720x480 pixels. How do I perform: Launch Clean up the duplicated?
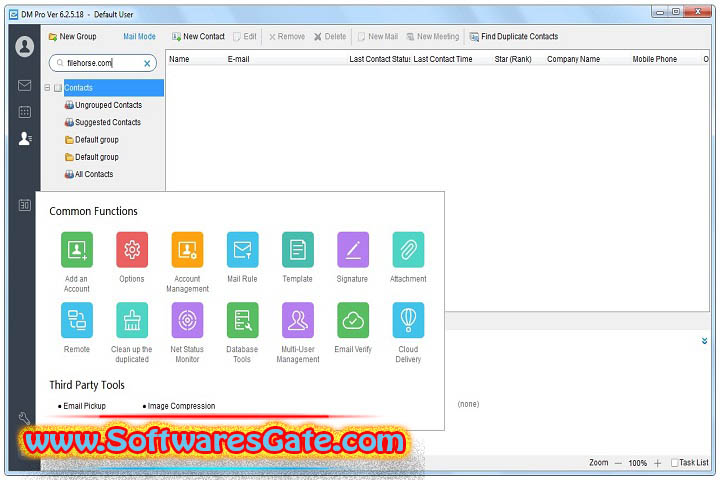pos(132,320)
